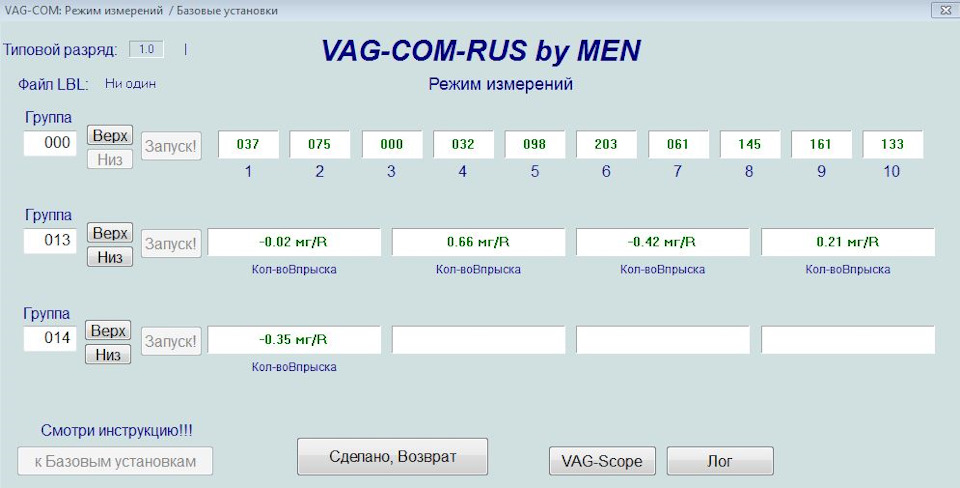Click the VAG-COM-RUS by MEN title
960x488 pixels.
click(x=481, y=51)
